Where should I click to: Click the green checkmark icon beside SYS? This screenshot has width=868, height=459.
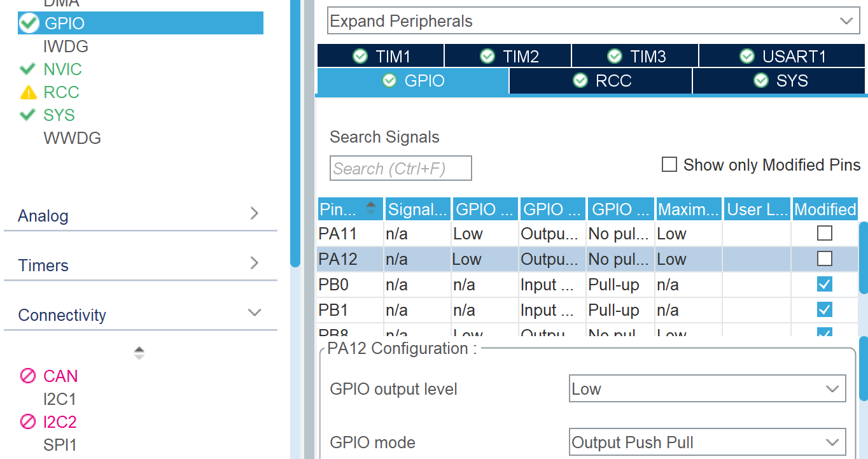[27, 115]
